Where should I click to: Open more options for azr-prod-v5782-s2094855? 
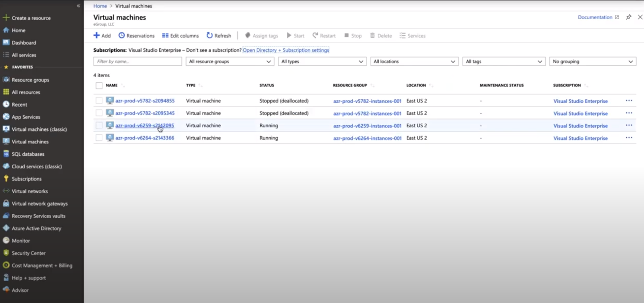click(x=629, y=100)
